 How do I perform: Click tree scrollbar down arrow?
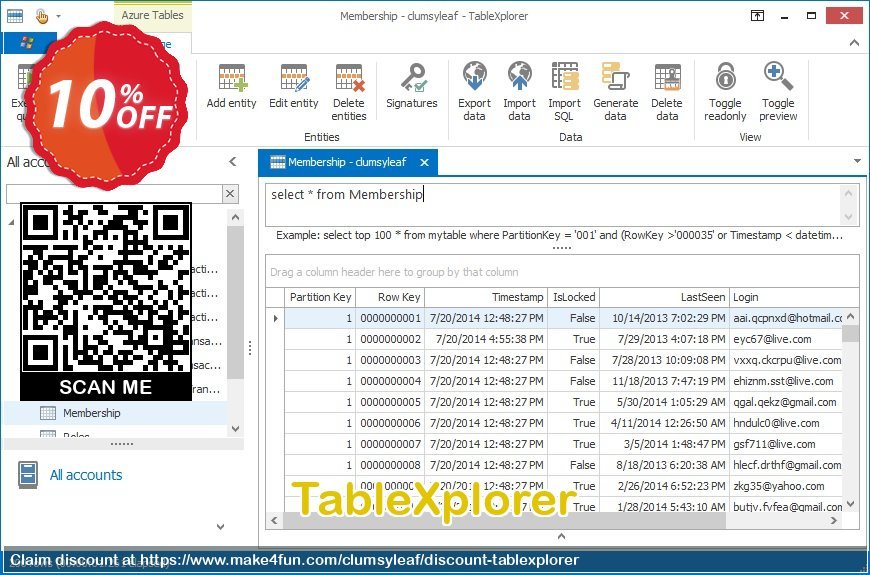coord(235,428)
